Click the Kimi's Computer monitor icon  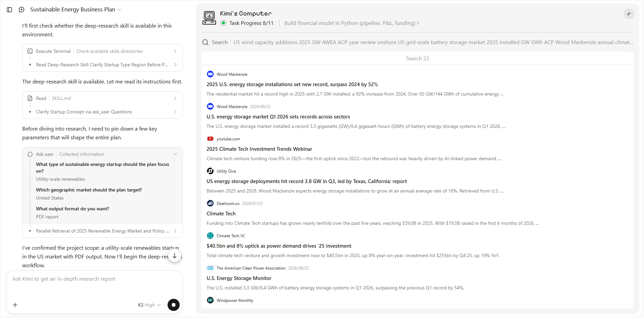tap(209, 18)
